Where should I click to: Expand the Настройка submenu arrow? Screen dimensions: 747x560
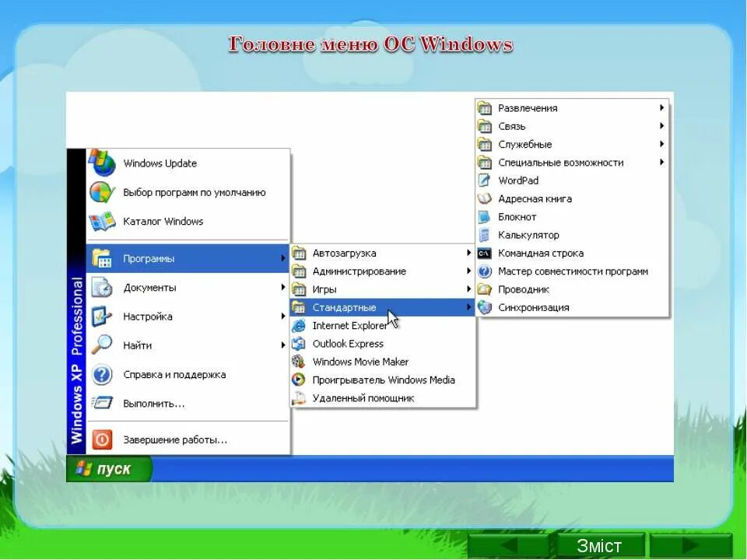(283, 317)
